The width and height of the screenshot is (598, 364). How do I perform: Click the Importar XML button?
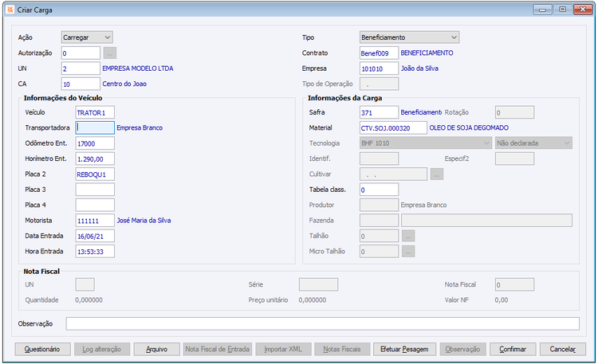[283, 349]
